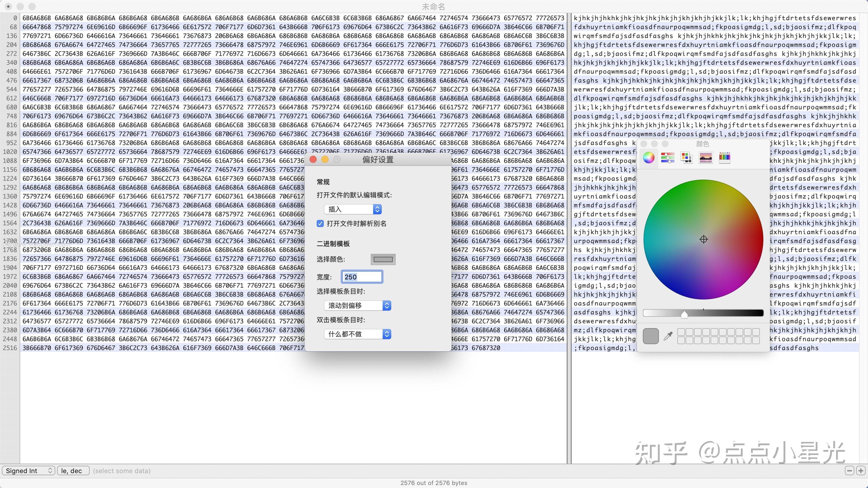868x488 pixels.
Task: Select the pencils color picker mode
Action: click(x=725, y=158)
